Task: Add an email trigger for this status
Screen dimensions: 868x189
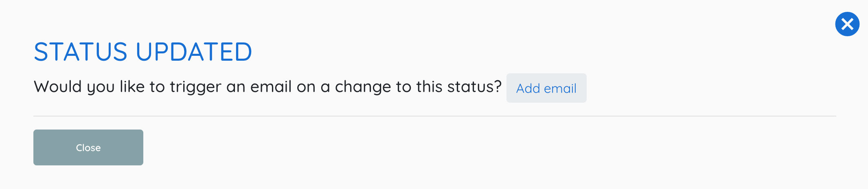Action: tap(546, 88)
